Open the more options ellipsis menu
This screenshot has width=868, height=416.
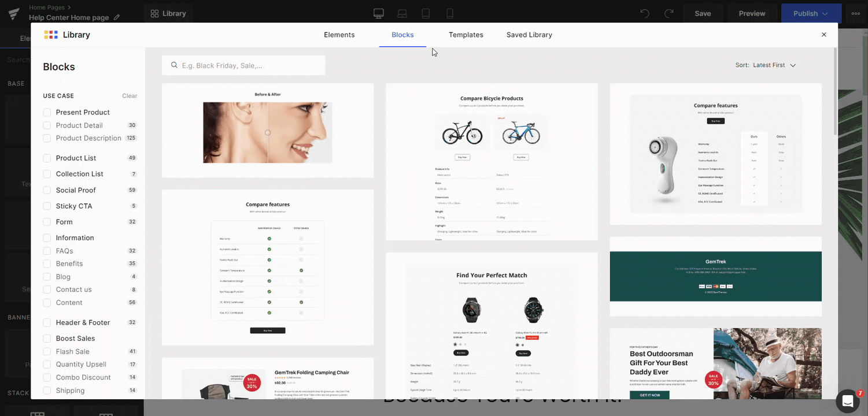click(x=856, y=13)
